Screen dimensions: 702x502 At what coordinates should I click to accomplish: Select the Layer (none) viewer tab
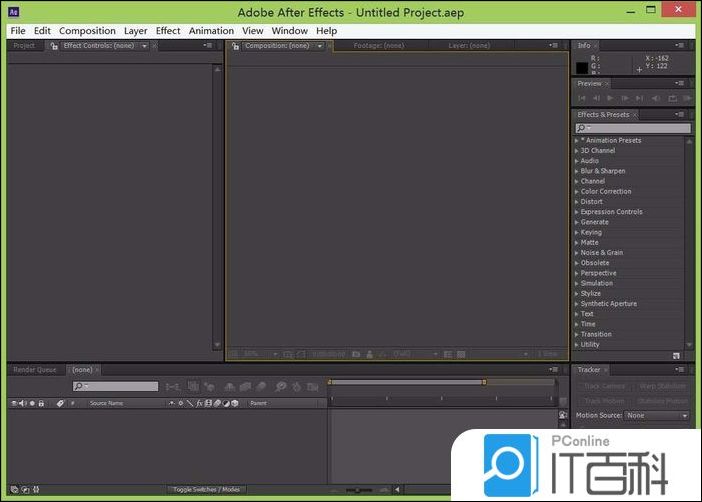tap(469, 46)
